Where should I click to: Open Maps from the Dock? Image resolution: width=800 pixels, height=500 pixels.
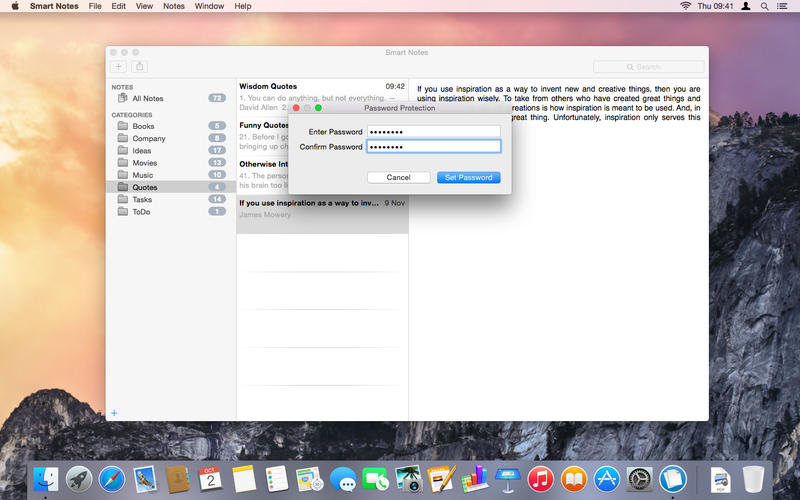[x=309, y=480]
